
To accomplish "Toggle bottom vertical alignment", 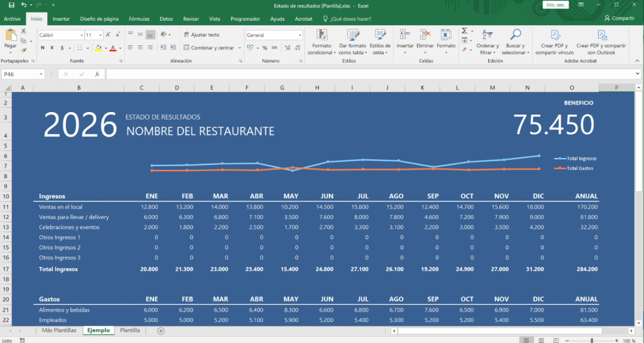I will tap(150, 35).
